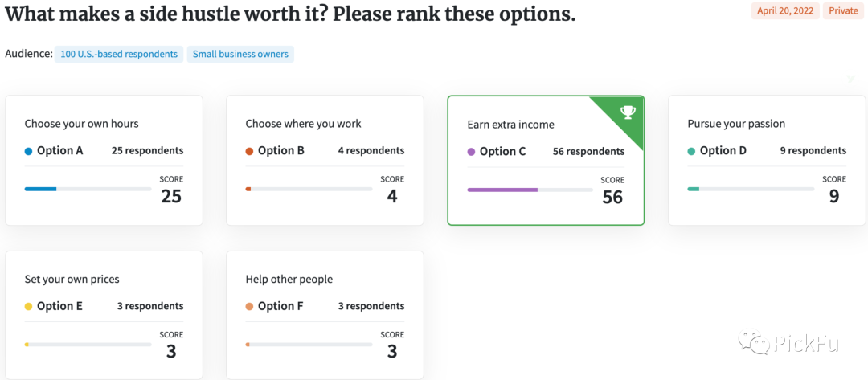Click the "April 20, 2022" date badge
Viewport: 868px width, 380px height.
point(784,11)
